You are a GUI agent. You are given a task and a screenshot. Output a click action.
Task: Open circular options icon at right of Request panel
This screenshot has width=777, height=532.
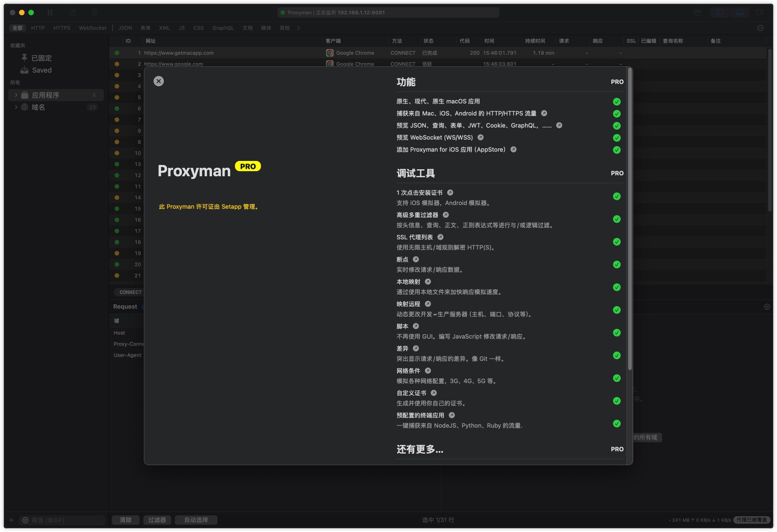(x=767, y=307)
